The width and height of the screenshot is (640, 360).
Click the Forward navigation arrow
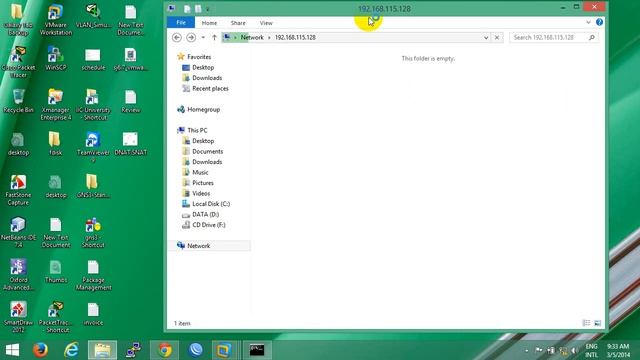point(191,38)
